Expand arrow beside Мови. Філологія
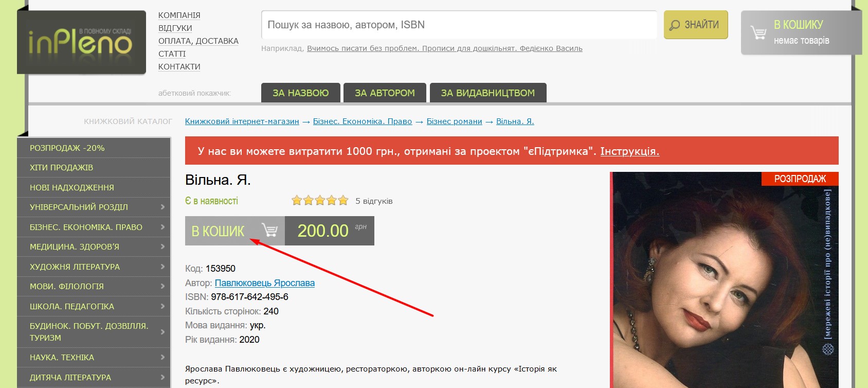 (x=162, y=286)
